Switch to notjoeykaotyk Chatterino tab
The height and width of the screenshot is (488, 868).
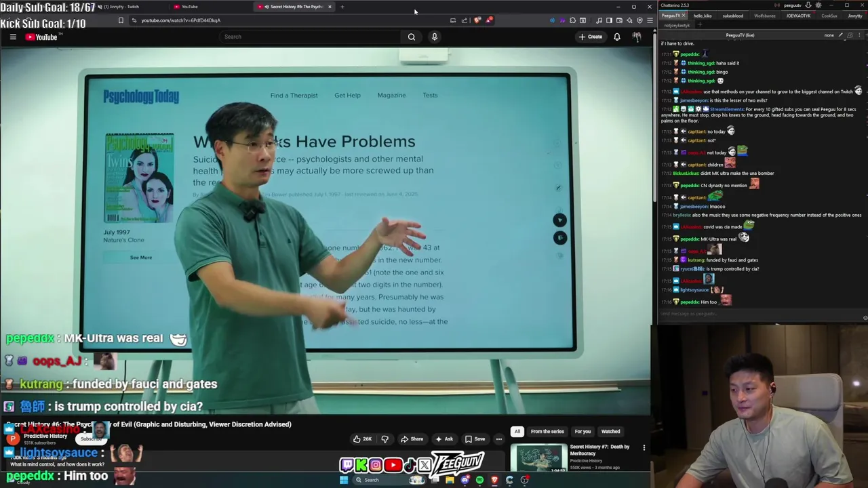677,25
